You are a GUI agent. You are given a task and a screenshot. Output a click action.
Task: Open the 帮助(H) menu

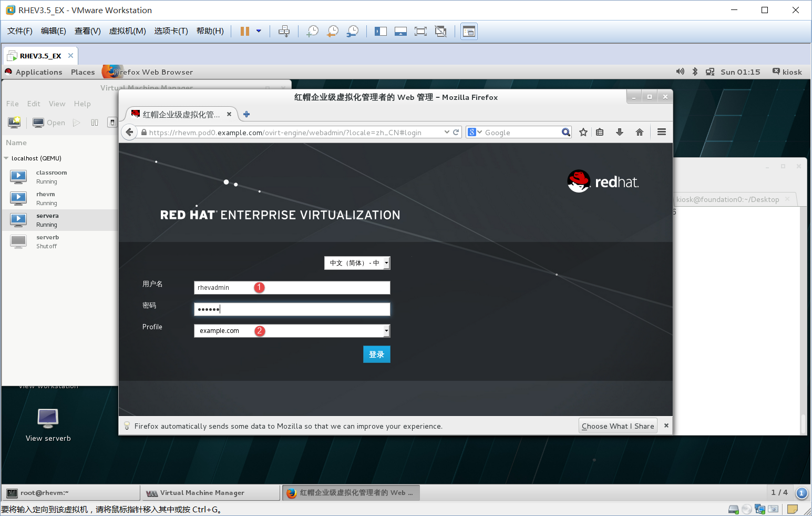tap(210, 31)
